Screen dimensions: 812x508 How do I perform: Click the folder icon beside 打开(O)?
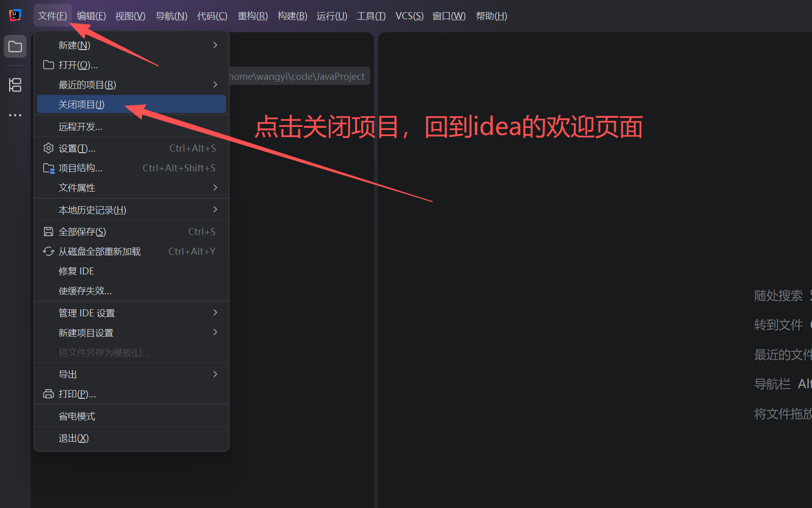pos(48,65)
